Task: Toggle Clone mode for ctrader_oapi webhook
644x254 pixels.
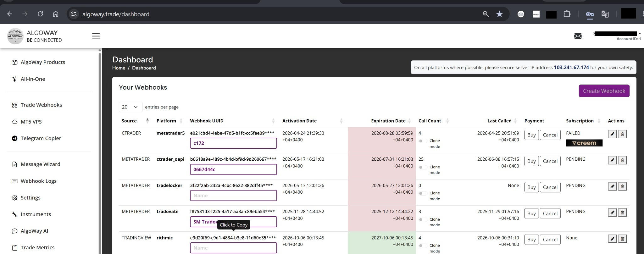Action: [423, 167]
